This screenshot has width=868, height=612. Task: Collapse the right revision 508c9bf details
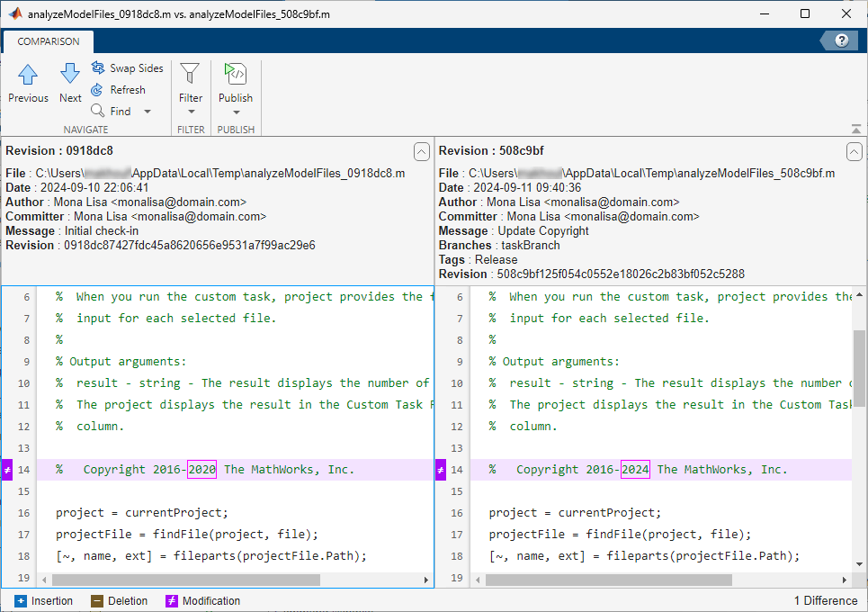click(x=855, y=151)
